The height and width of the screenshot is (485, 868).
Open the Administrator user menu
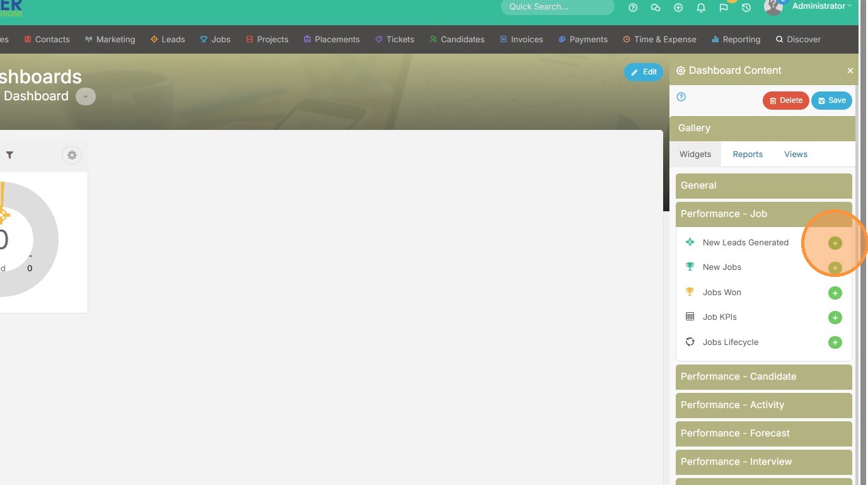[x=822, y=6]
